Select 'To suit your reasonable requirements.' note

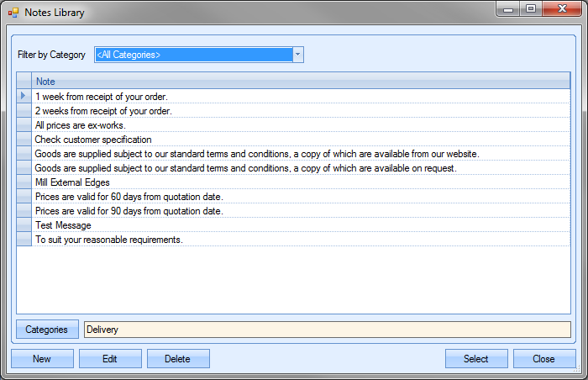(x=108, y=240)
